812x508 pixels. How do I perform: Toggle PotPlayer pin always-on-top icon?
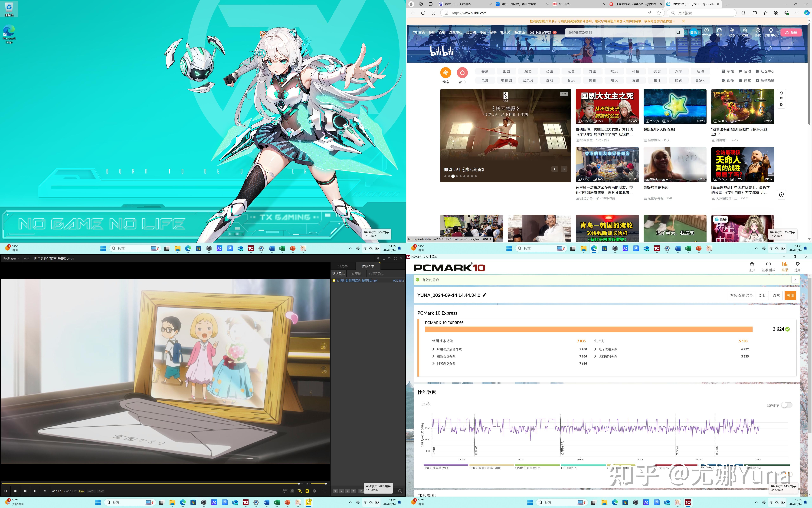click(x=378, y=258)
